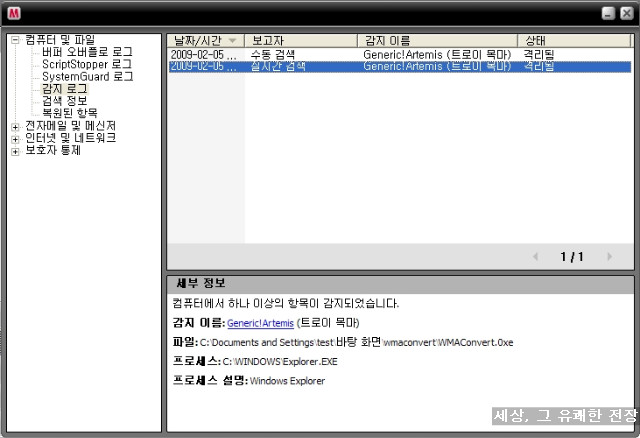Expand the 인터넷 및 네트워크 node
This screenshot has width=640, height=438.
pos(15,139)
